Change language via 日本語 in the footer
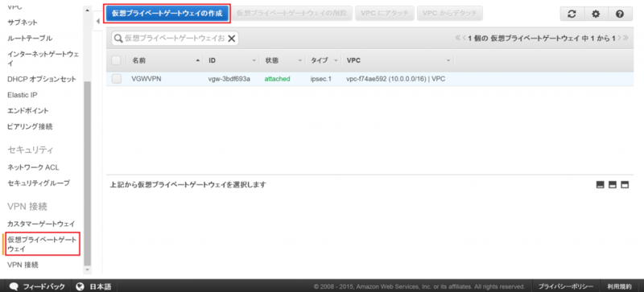 (101, 286)
